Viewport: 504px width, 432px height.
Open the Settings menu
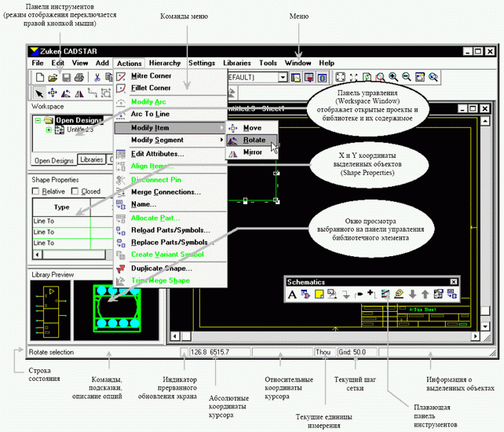[x=202, y=63]
